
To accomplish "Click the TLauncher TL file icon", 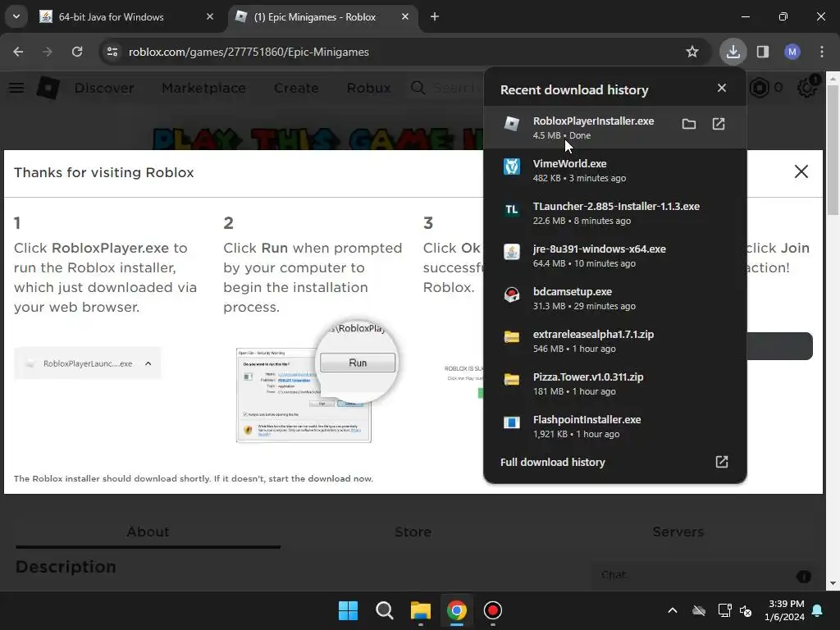I will pos(512,209).
